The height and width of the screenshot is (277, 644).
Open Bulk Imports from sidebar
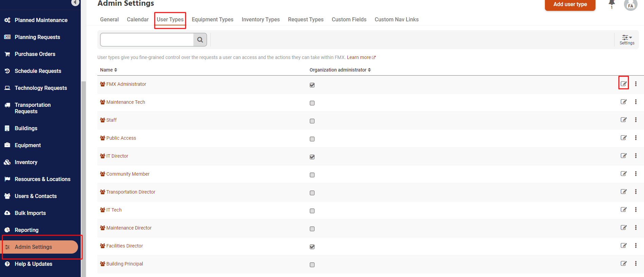pyautogui.click(x=30, y=213)
